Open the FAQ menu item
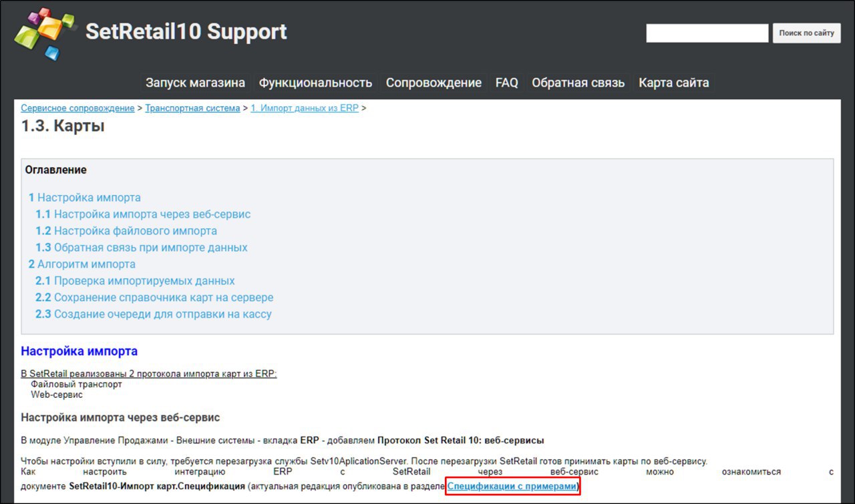Viewport: 855px width, 504px height. coord(506,83)
